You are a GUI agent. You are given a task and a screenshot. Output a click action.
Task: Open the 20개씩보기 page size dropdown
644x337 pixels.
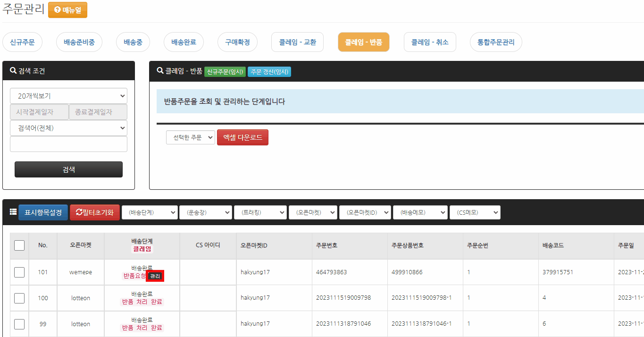click(69, 96)
